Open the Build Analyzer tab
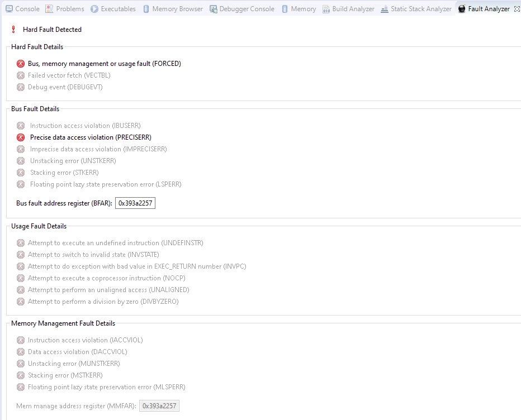The image size is (521, 420). click(x=348, y=9)
